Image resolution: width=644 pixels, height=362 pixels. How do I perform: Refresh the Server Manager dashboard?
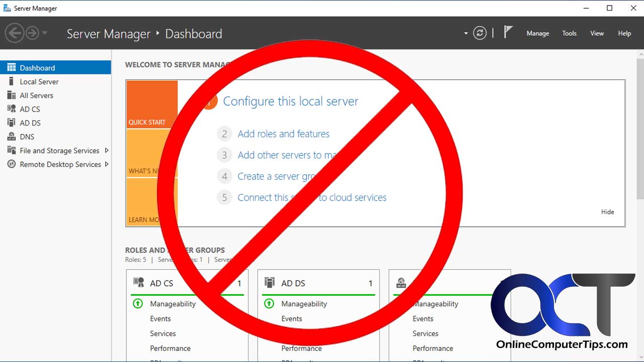(x=480, y=33)
